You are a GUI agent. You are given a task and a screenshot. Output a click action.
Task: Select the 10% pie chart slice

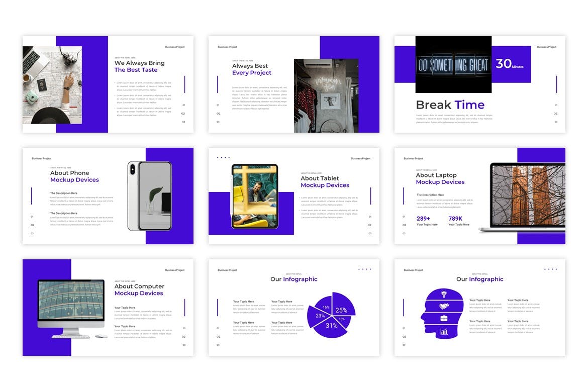342,319
